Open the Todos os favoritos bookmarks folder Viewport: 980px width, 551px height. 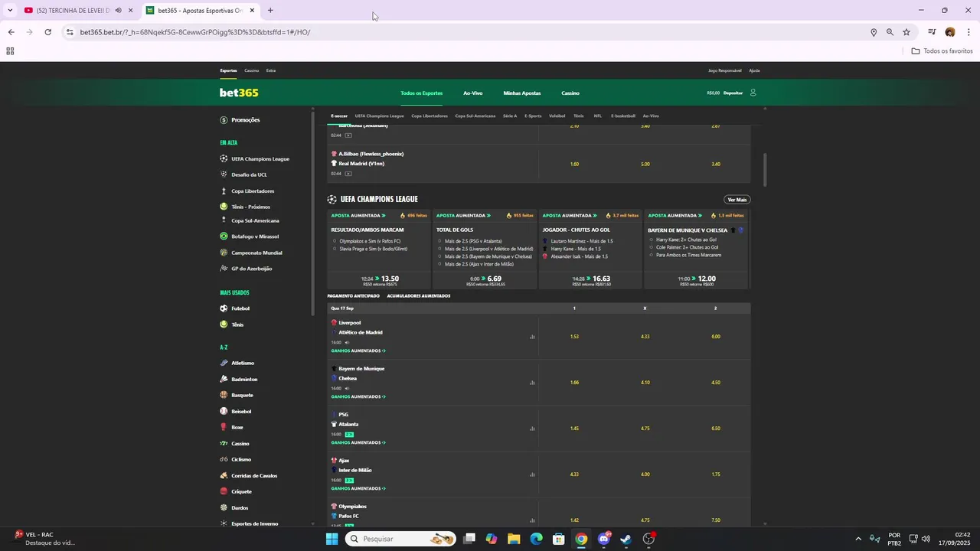coord(942,51)
